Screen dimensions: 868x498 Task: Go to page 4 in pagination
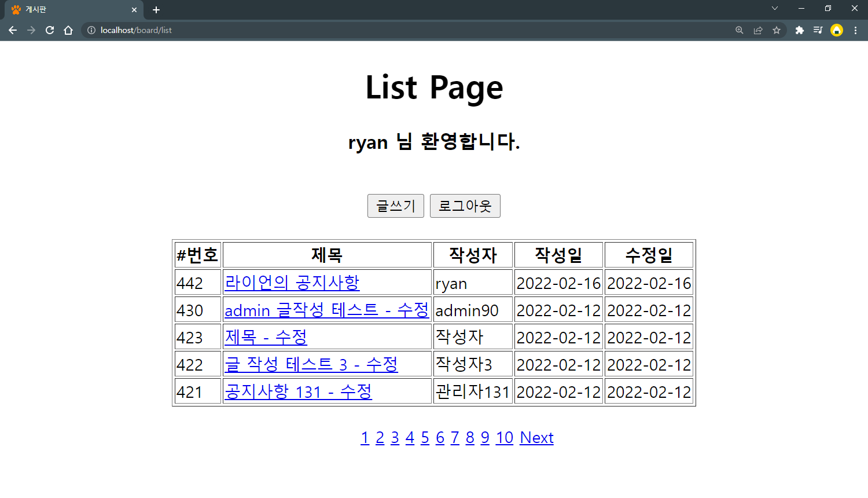tap(410, 438)
